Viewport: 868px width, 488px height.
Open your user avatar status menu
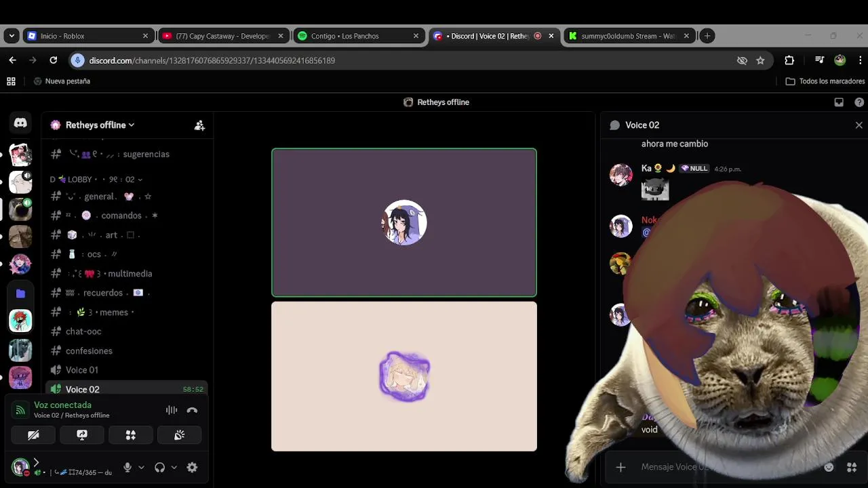click(x=20, y=467)
